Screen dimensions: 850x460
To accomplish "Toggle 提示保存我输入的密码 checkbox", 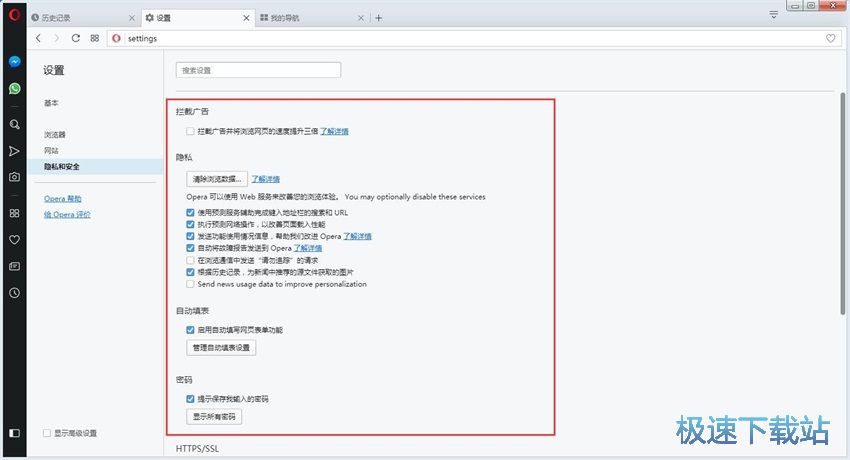I will pyautogui.click(x=190, y=399).
